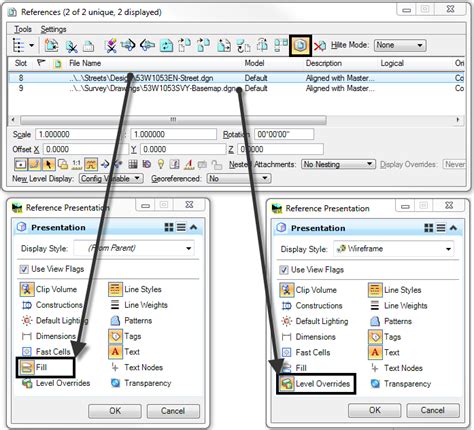
Task: Choose Set Reference Back Clipping Plane tool
Action: (x=128, y=45)
